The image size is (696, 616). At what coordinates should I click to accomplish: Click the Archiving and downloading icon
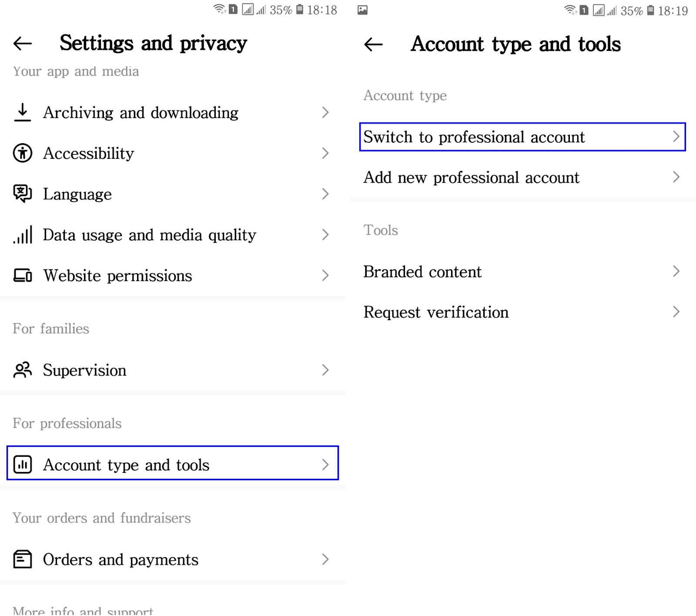(23, 112)
